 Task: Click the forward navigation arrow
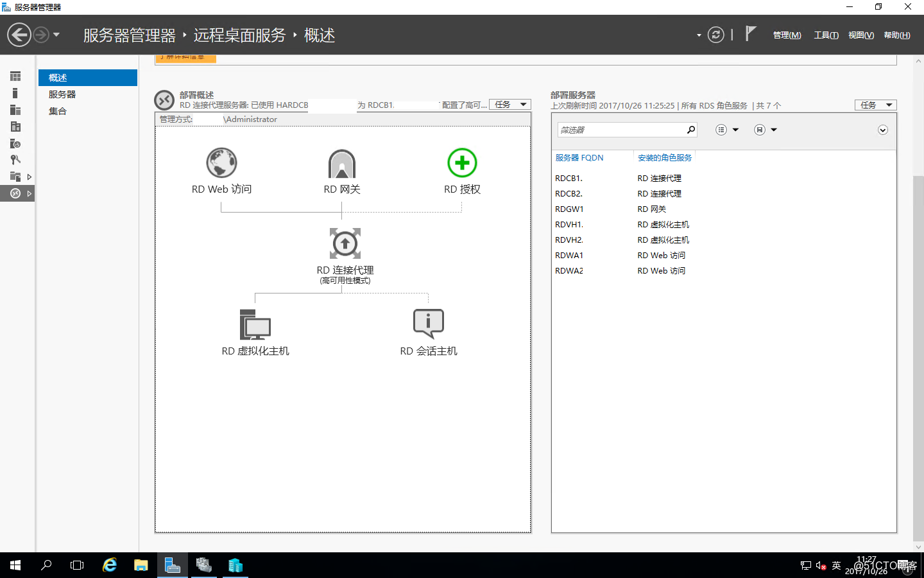click(x=40, y=35)
